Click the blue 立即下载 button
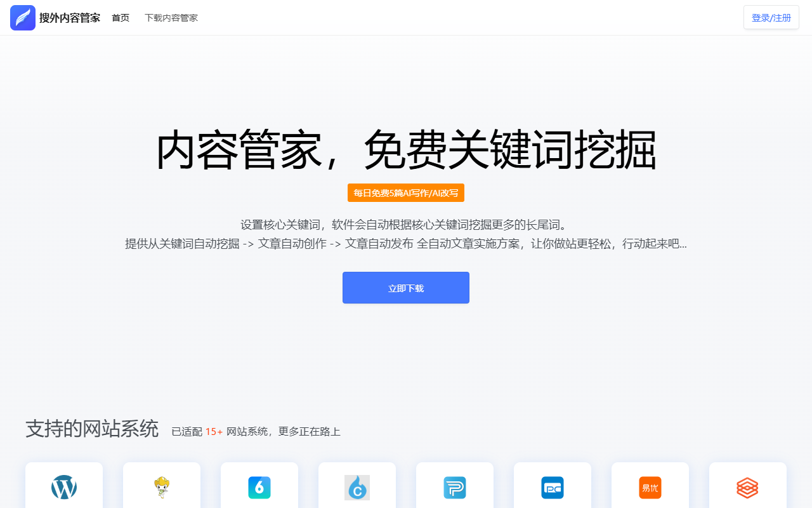 (x=406, y=288)
